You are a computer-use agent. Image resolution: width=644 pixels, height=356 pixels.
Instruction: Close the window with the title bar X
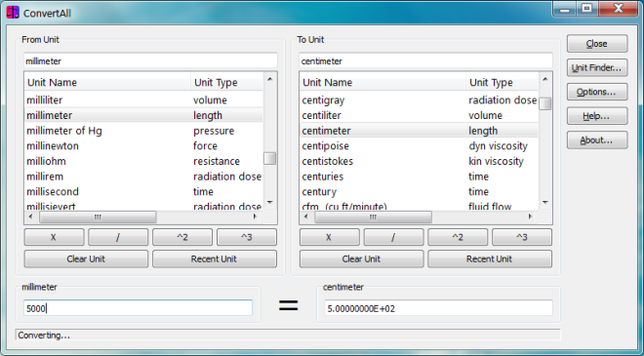click(x=619, y=9)
